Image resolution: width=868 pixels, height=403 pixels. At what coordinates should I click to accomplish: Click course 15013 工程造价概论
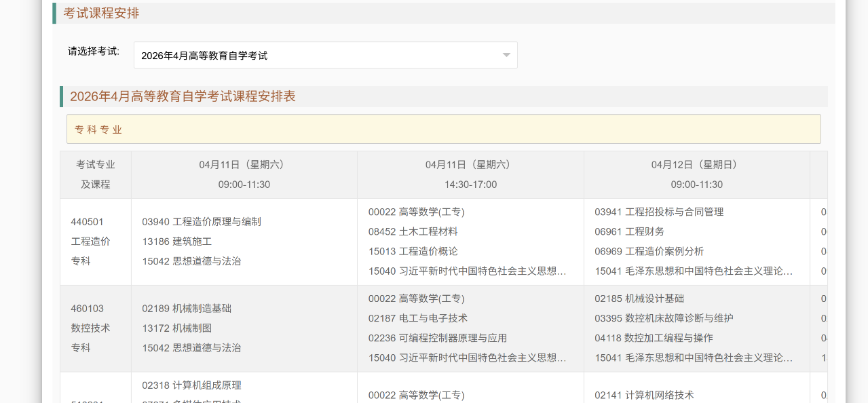(x=413, y=251)
